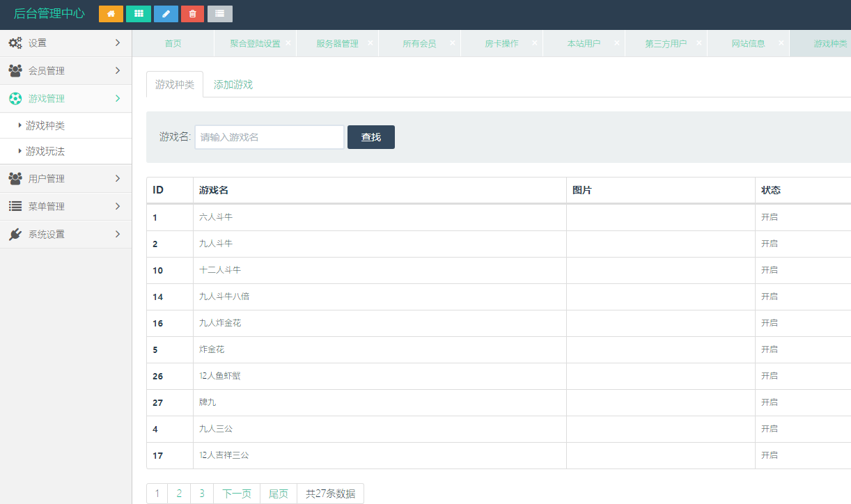Click 下一页 to go to next page
The image size is (851, 504).
[x=237, y=494]
